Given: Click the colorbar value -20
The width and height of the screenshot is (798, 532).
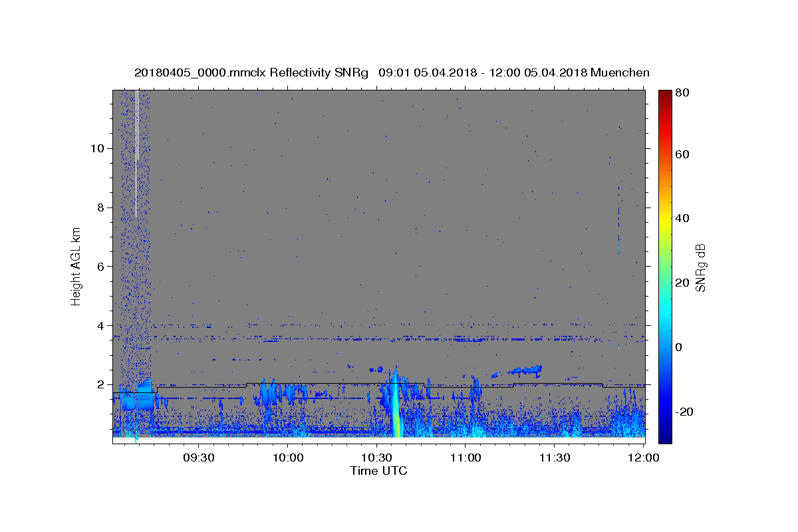Looking at the screenshot, I should click(686, 412).
